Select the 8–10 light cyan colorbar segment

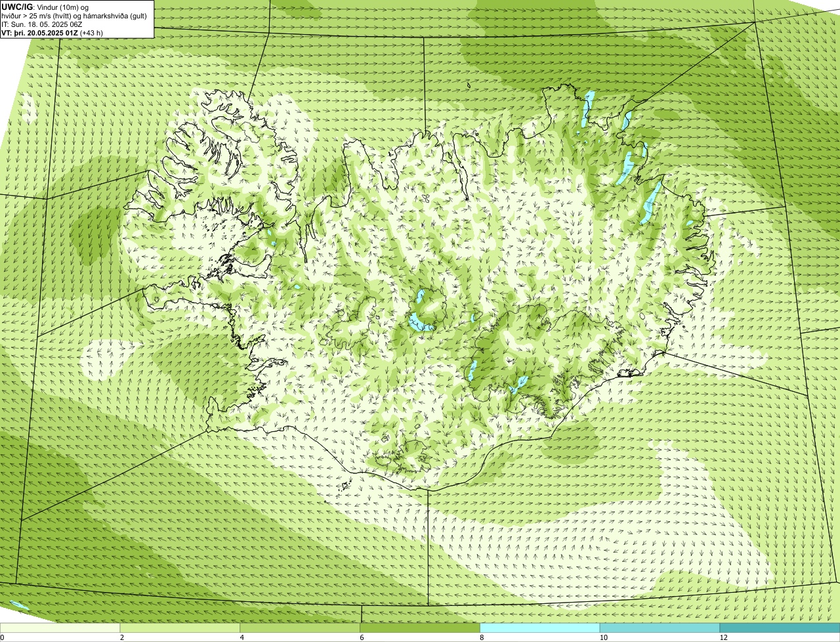541,628
